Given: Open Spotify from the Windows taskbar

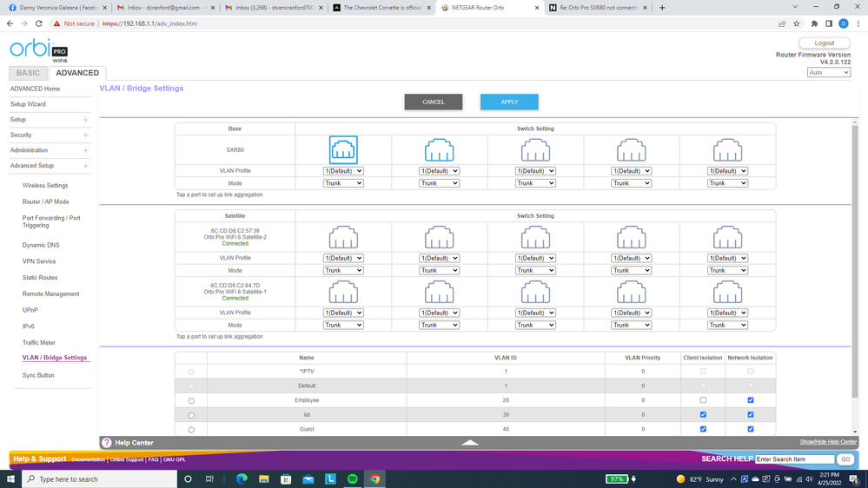Looking at the screenshot, I should click(352, 479).
